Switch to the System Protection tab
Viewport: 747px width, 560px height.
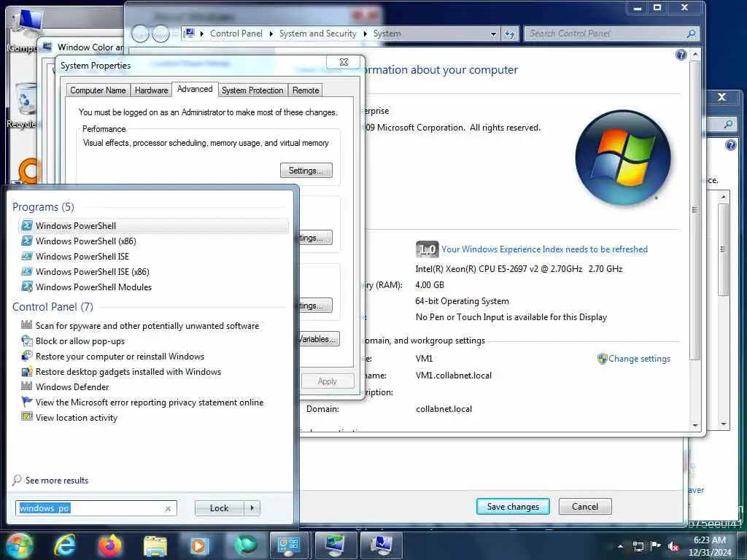(252, 90)
